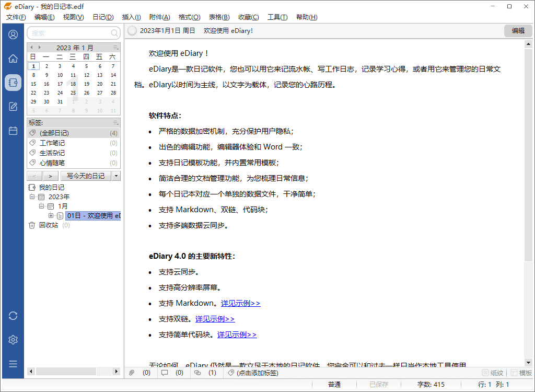Viewport: 535px width, 392px height.
Task: Open the 代码块 详见示例>> link
Action: click(237, 335)
